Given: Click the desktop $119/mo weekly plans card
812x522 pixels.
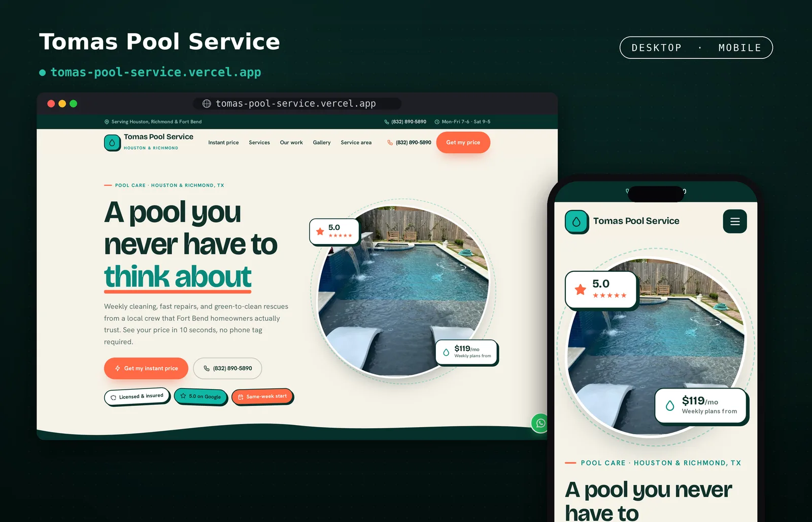Looking at the screenshot, I should tap(467, 352).
